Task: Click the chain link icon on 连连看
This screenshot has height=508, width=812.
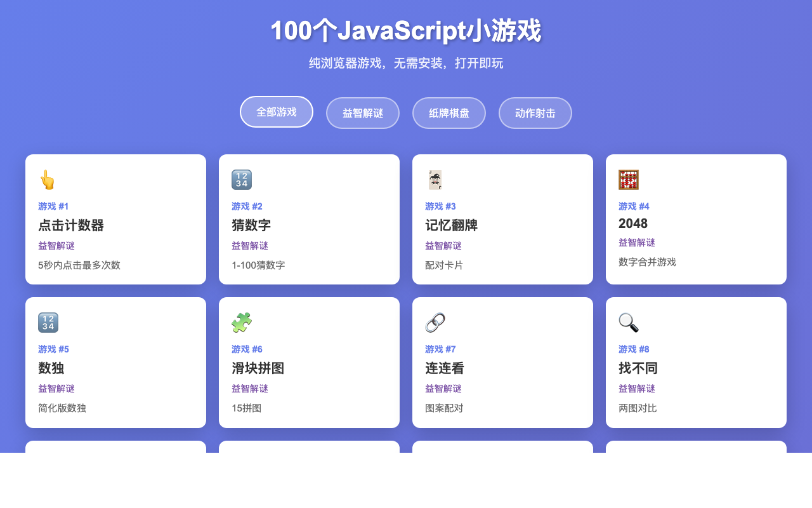Action: coord(435,323)
